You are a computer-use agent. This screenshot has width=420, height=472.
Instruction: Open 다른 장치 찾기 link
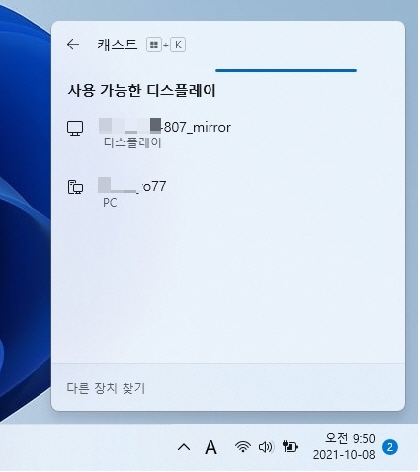click(106, 388)
